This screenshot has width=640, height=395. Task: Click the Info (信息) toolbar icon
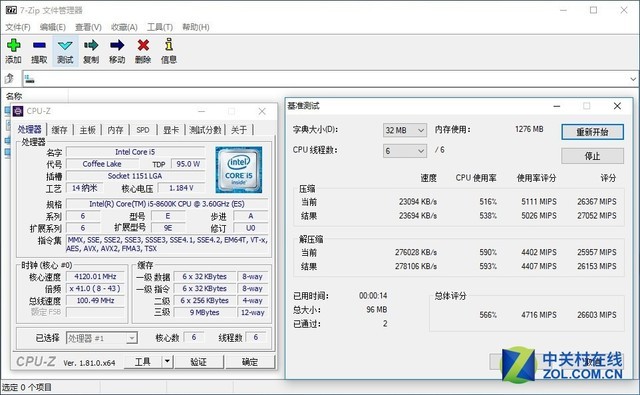pos(169,44)
